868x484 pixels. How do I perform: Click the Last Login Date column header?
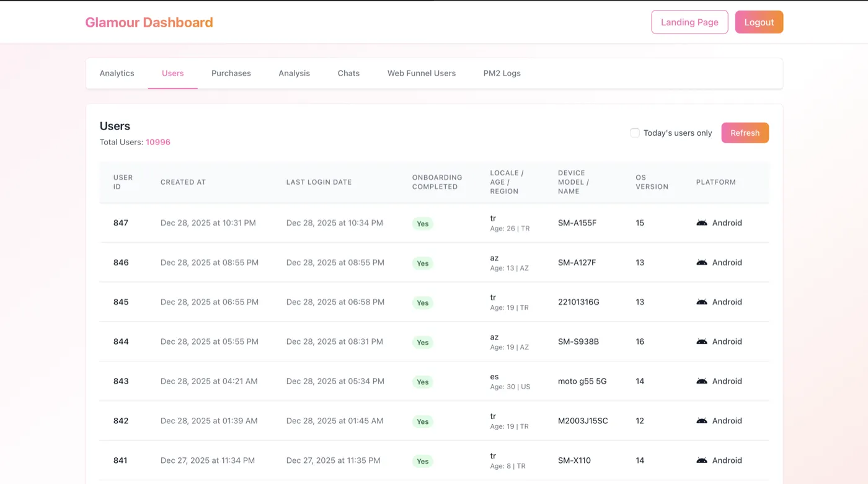319,182
